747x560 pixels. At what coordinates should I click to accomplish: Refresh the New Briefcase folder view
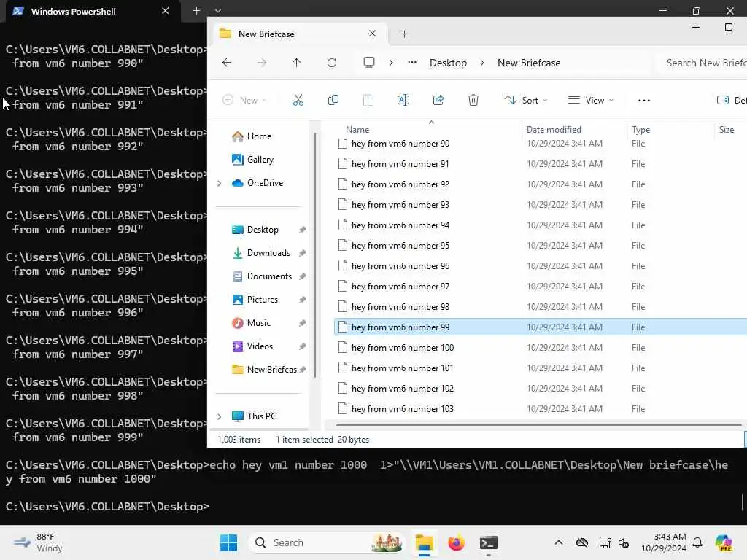click(x=332, y=63)
